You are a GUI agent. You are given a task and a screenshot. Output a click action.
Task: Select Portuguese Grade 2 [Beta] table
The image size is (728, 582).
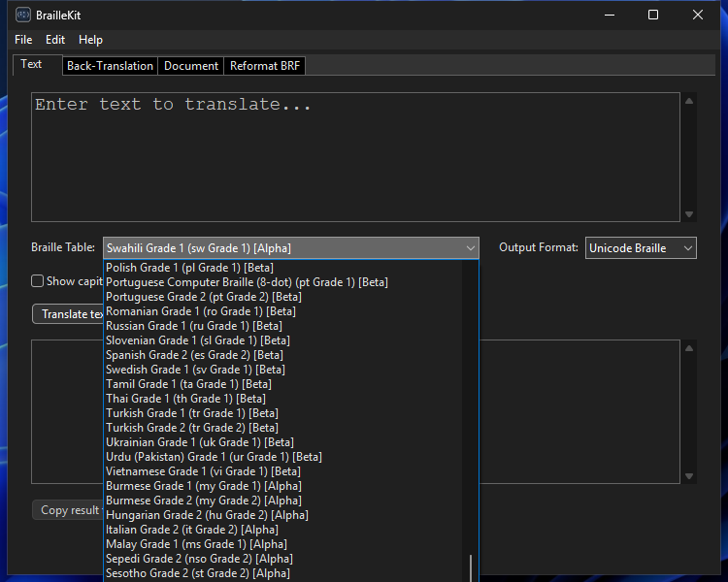tap(282, 297)
